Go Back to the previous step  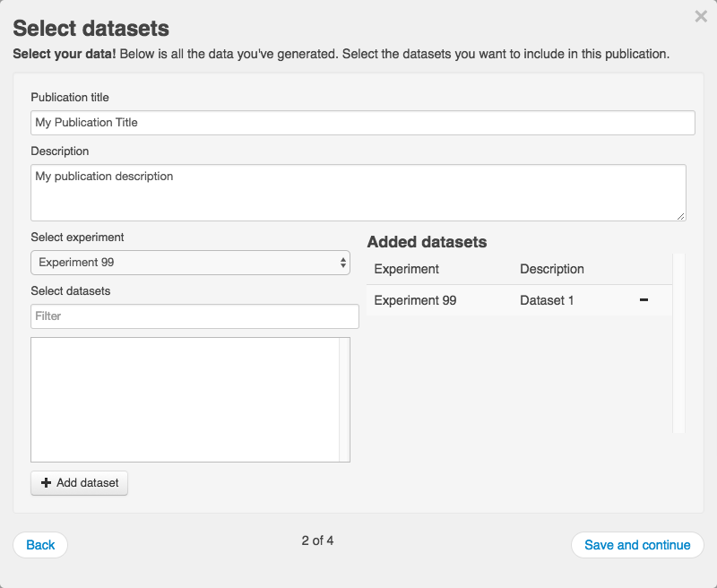pos(40,545)
